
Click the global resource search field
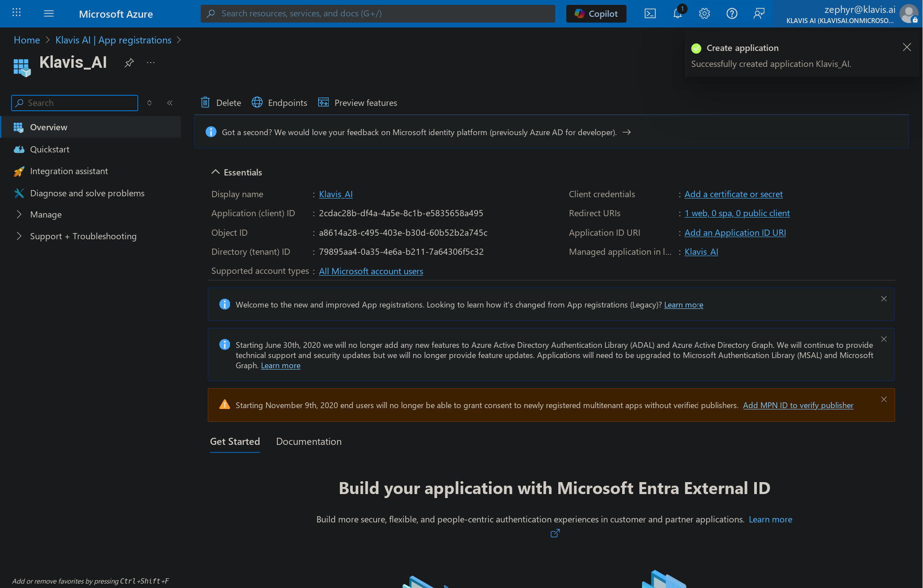pyautogui.click(x=378, y=13)
